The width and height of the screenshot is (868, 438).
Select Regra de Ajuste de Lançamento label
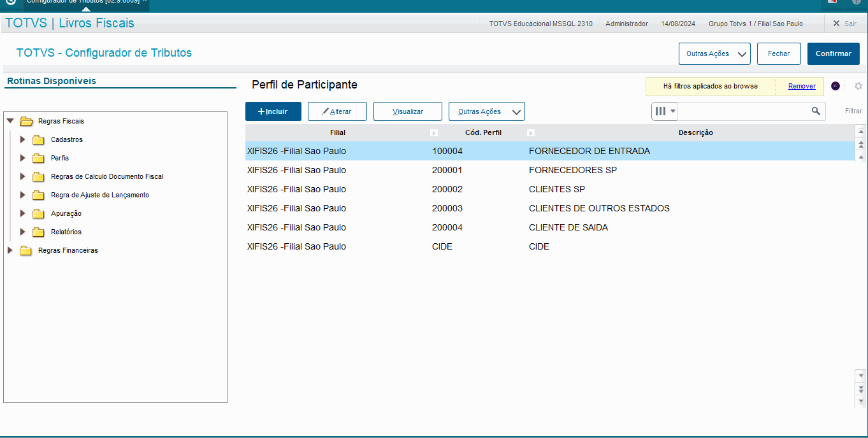(100, 195)
